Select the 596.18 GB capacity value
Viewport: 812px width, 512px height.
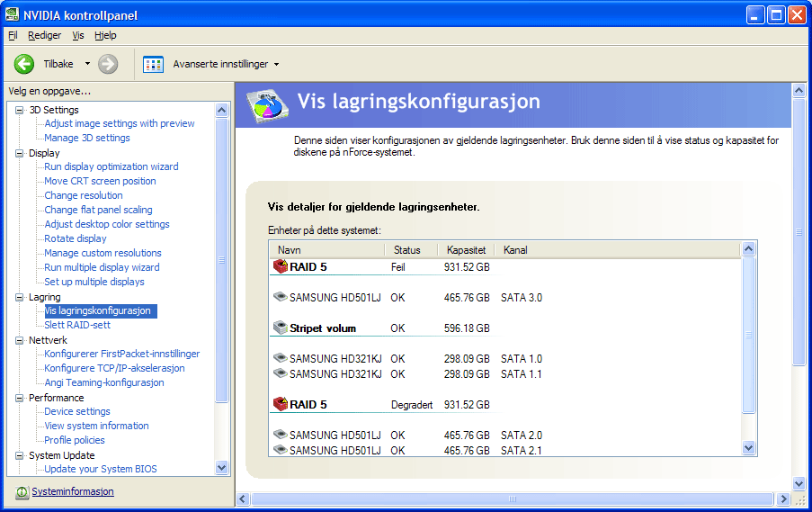(467, 328)
